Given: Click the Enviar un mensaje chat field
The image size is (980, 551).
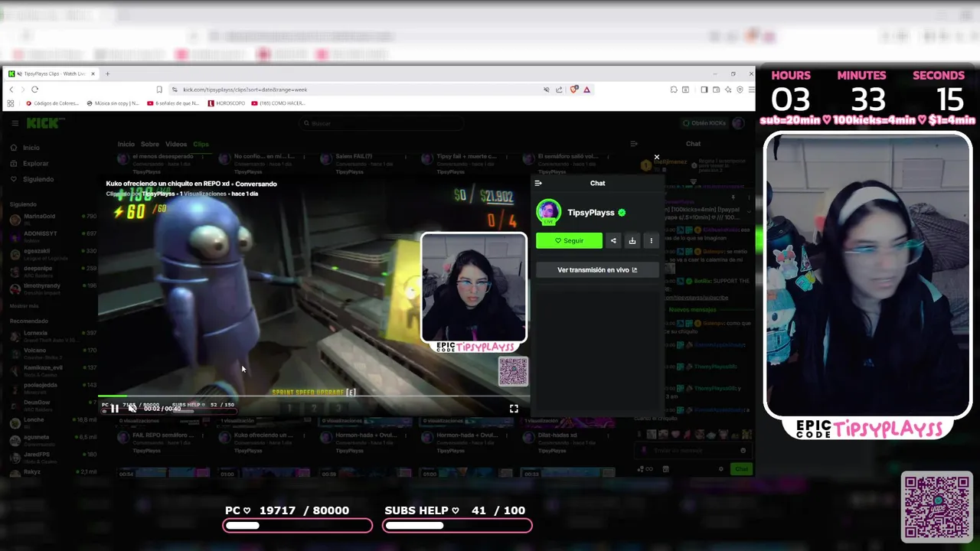Looking at the screenshot, I should point(694,450).
